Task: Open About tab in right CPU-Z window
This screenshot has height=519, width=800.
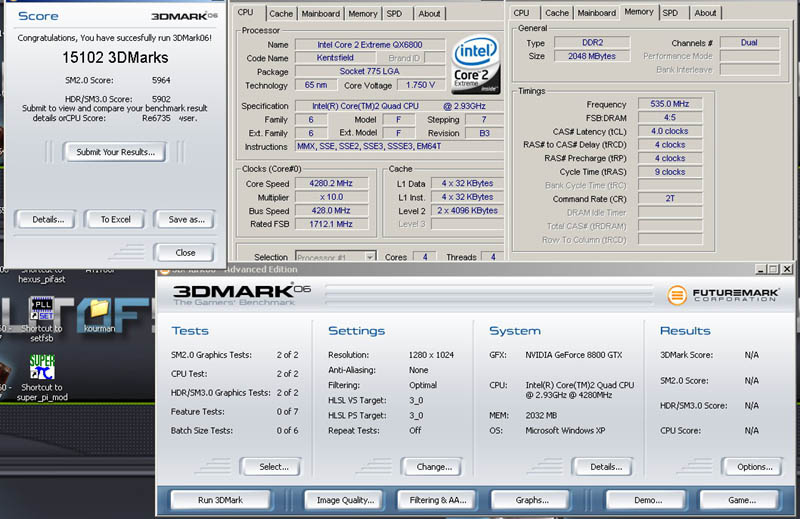Action: pos(705,13)
